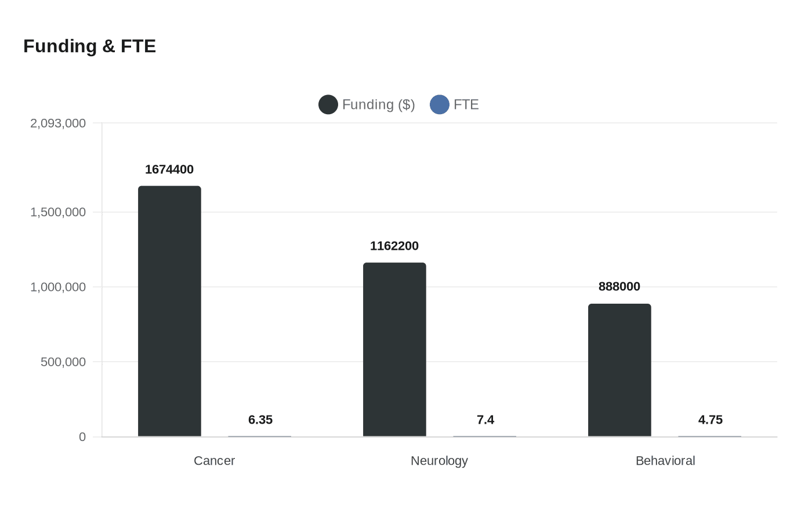
Task: Click the "Funding & FTE" chart title
Action: click(x=90, y=46)
